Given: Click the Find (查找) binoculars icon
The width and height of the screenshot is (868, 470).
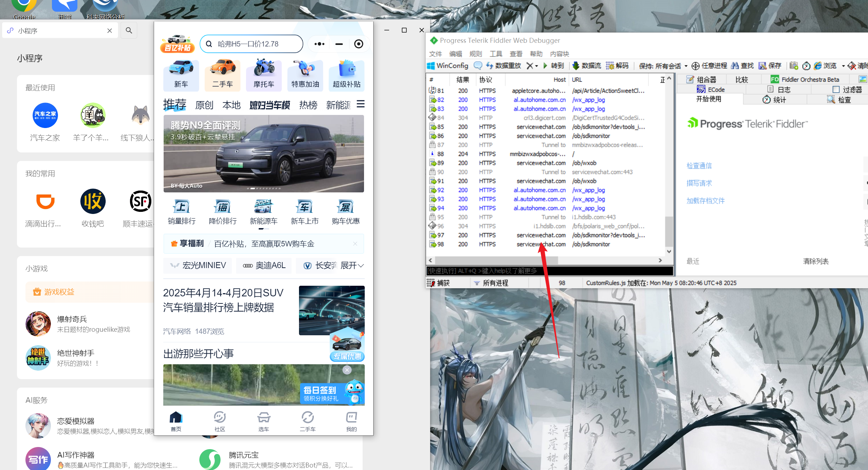Looking at the screenshot, I should coord(735,65).
